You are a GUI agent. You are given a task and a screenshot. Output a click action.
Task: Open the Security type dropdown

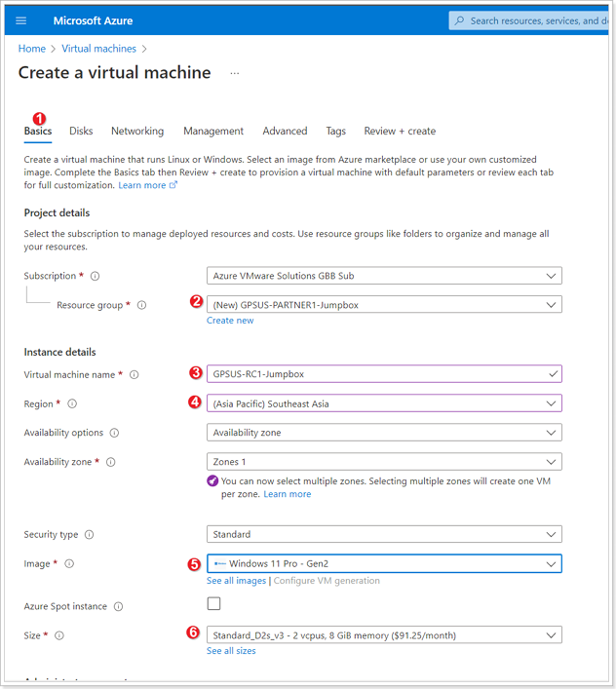[384, 534]
